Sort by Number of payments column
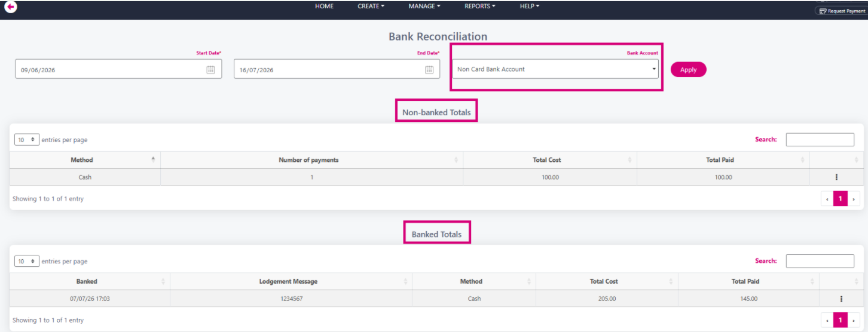Screen dimensions: 868x332 coord(311,160)
